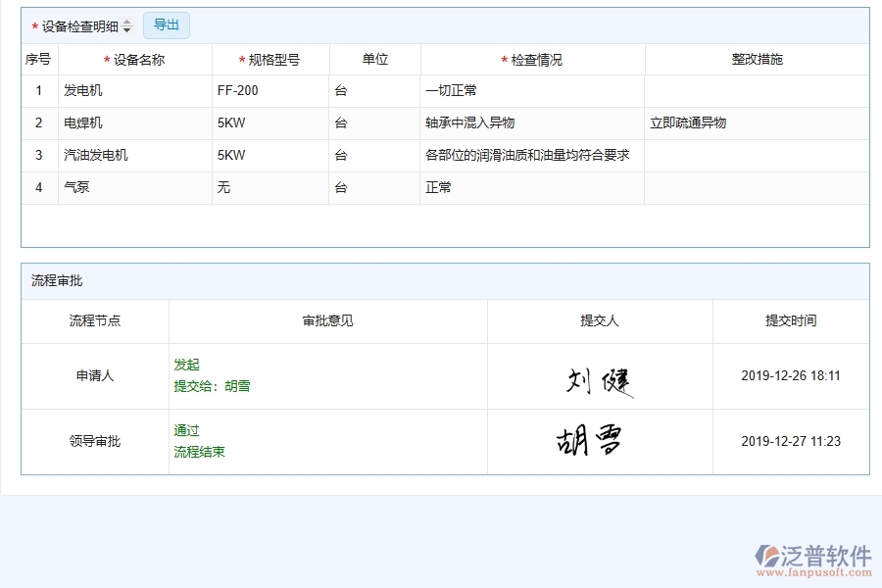Select the 整改措施 column header
Screen dimensions: 882x588
(756, 59)
